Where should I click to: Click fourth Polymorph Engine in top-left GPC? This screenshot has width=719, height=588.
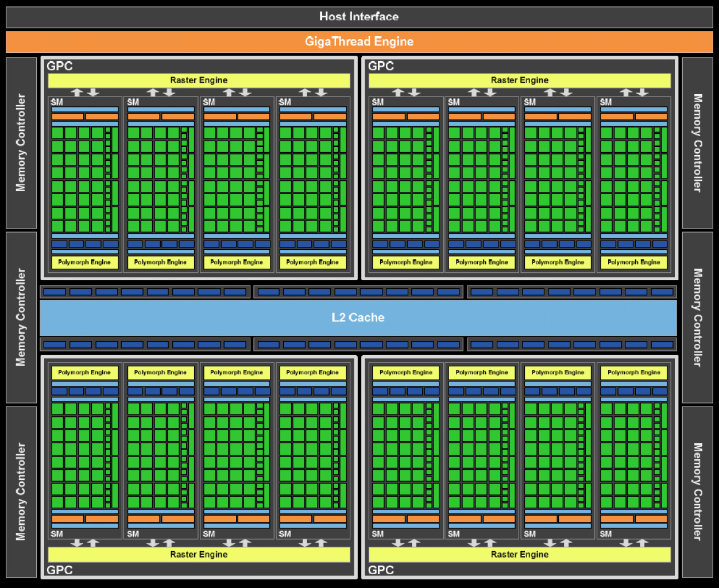click(313, 262)
